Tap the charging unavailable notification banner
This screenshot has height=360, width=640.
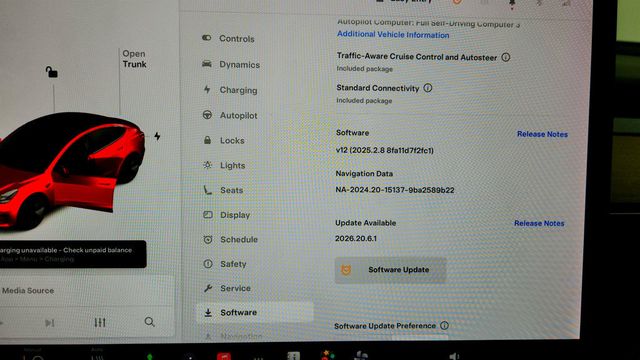click(x=73, y=254)
